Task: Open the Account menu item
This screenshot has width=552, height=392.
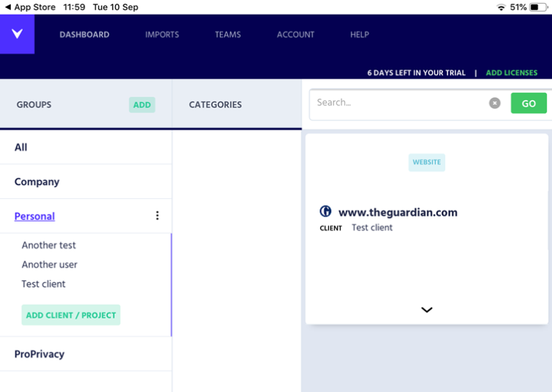Action: coord(295,34)
